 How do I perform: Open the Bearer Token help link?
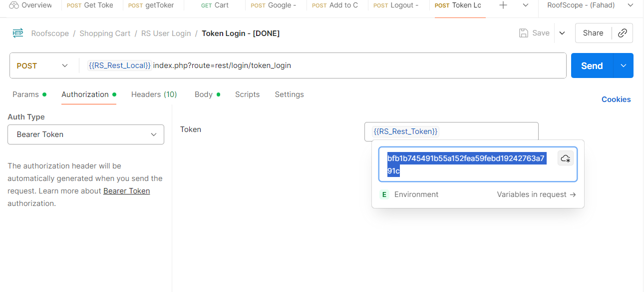pos(126,191)
